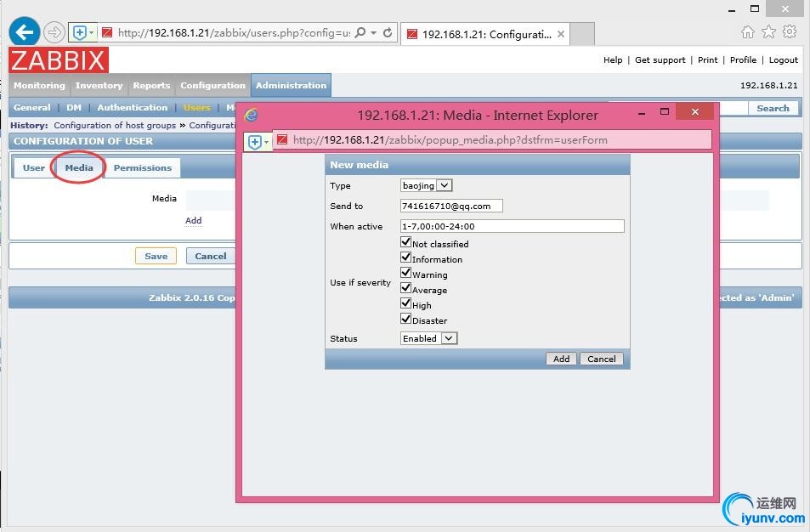Screen dimensions: 810x532
Task: Open the Configuration menu
Action: tap(212, 85)
